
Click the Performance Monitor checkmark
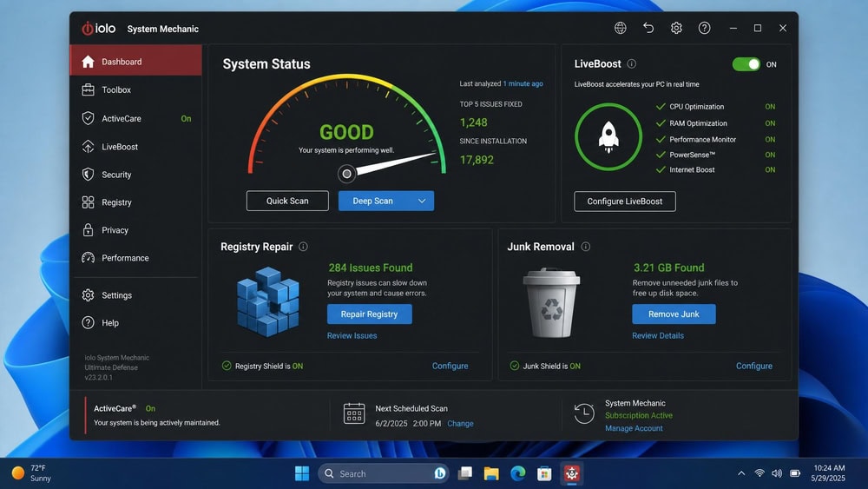tap(661, 139)
